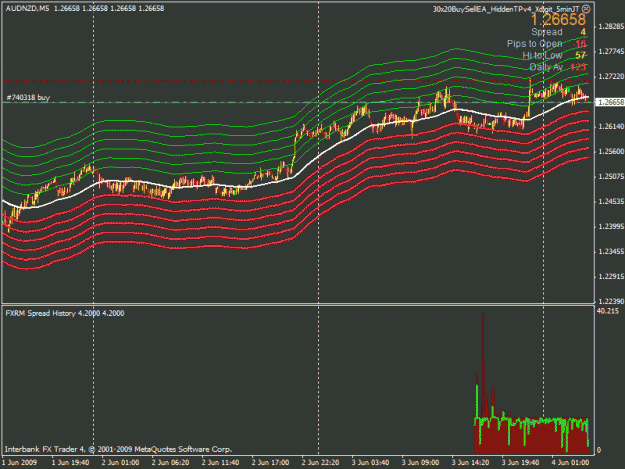This screenshot has width=625, height=469.
Task: Click the EA smiley face icon
Action: point(586,9)
